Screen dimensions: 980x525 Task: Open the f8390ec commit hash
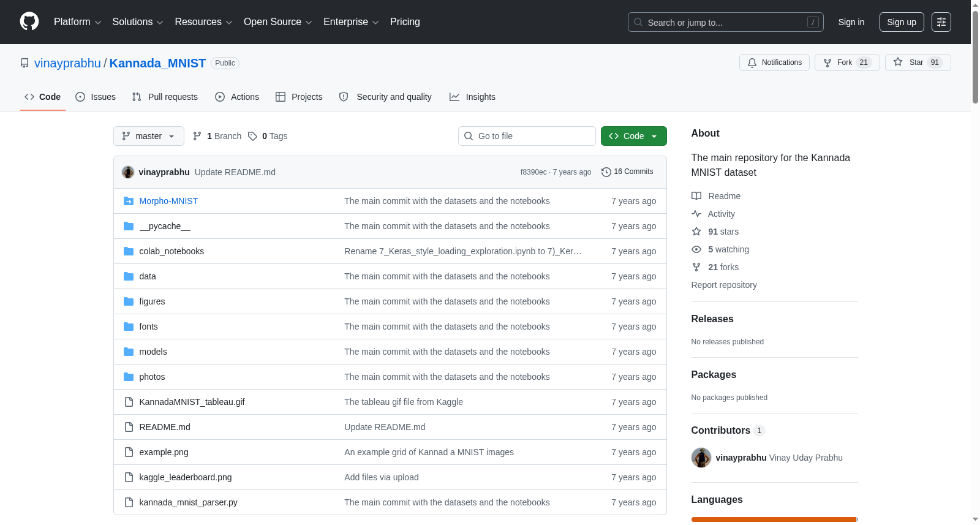pyautogui.click(x=533, y=172)
